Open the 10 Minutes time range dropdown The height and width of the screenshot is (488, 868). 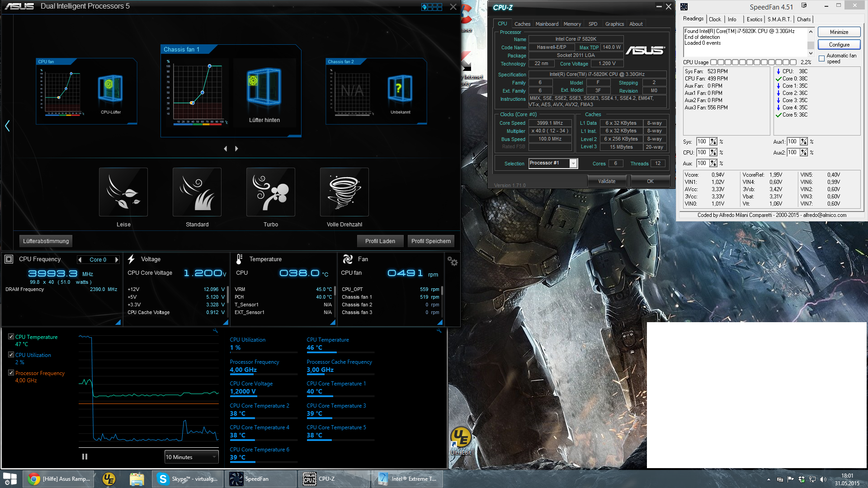pyautogui.click(x=191, y=457)
